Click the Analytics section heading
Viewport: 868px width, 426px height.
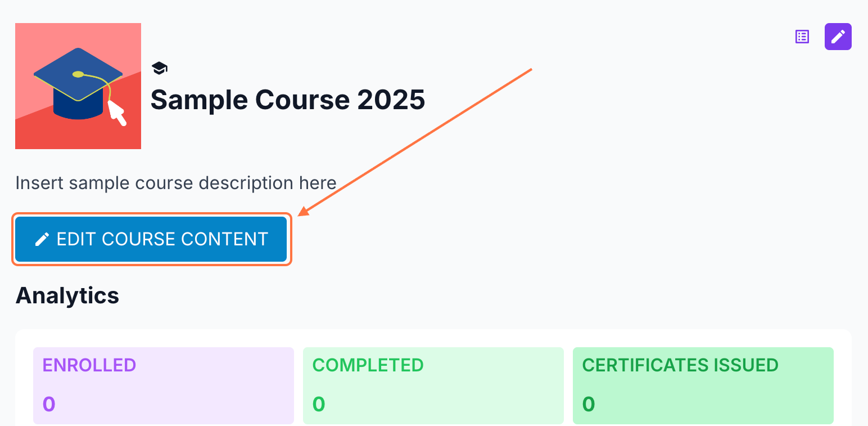click(x=67, y=295)
